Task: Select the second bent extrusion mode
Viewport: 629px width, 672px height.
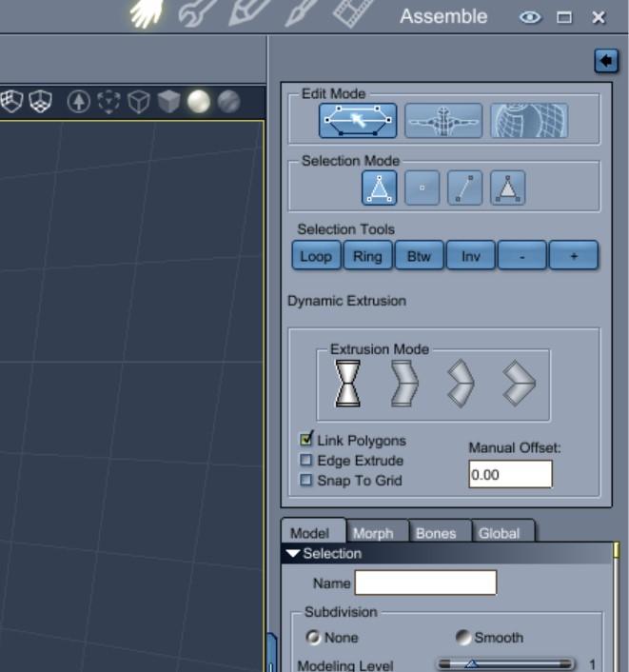Action: 404,384
